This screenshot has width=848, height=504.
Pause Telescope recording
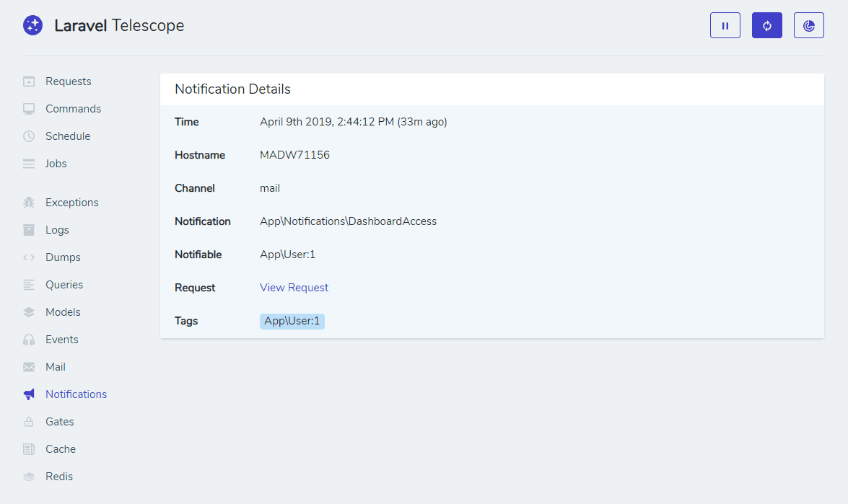[725, 25]
